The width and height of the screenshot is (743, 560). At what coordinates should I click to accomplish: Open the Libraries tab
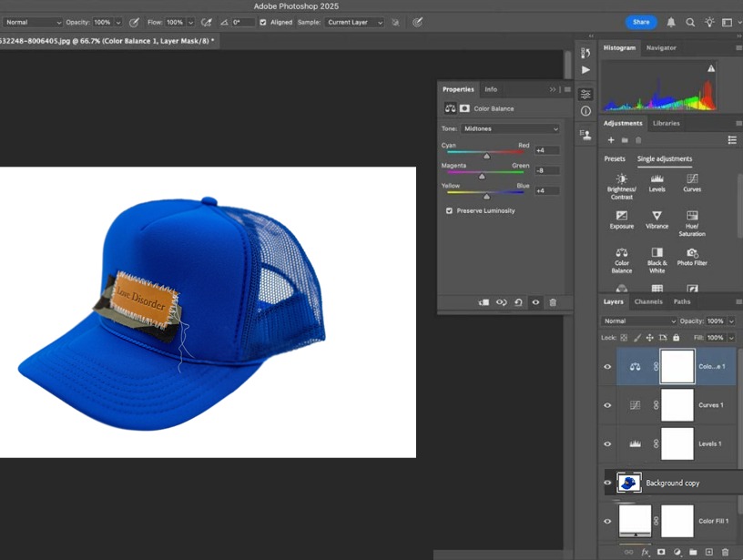point(667,123)
